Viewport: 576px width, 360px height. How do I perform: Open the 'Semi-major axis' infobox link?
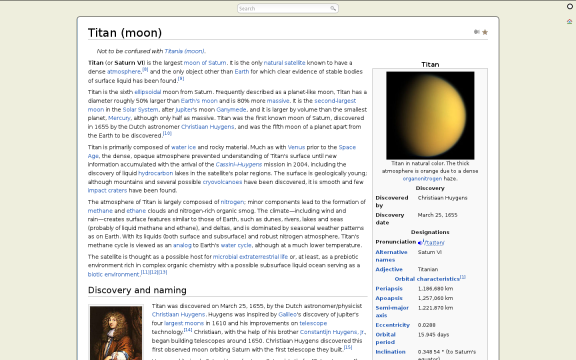point(392,312)
